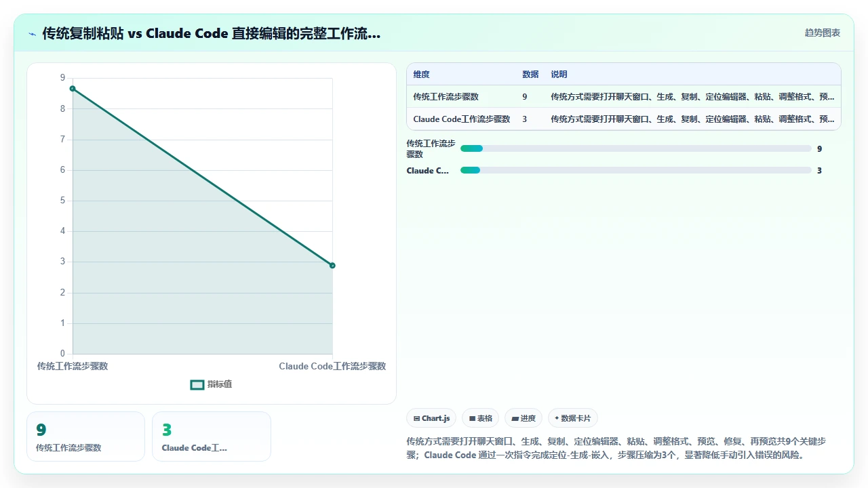This screenshot has width=868, height=488.
Task: Click the y-axis tick label 5
Action: point(62,201)
